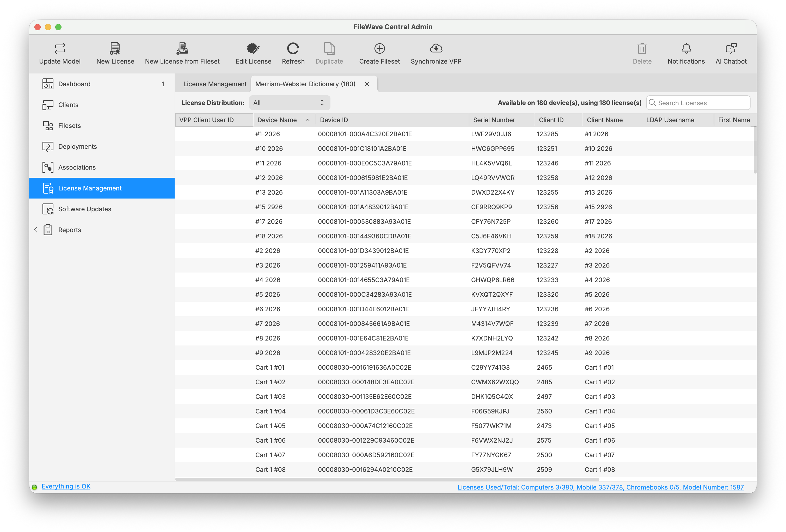Image resolution: width=786 pixels, height=532 pixels.
Task: Close the Merriam-Webster Dictionary tab
Action: pyautogui.click(x=367, y=84)
